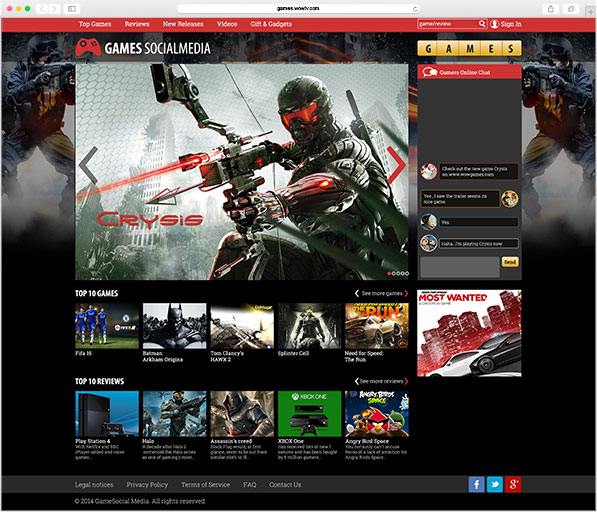Reload the page in address bar

click(x=415, y=8)
